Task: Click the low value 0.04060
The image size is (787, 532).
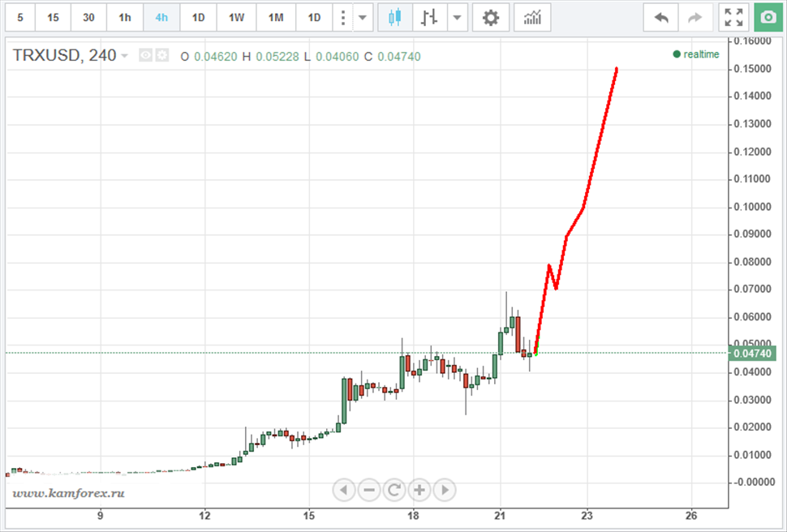Action: [x=338, y=57]
